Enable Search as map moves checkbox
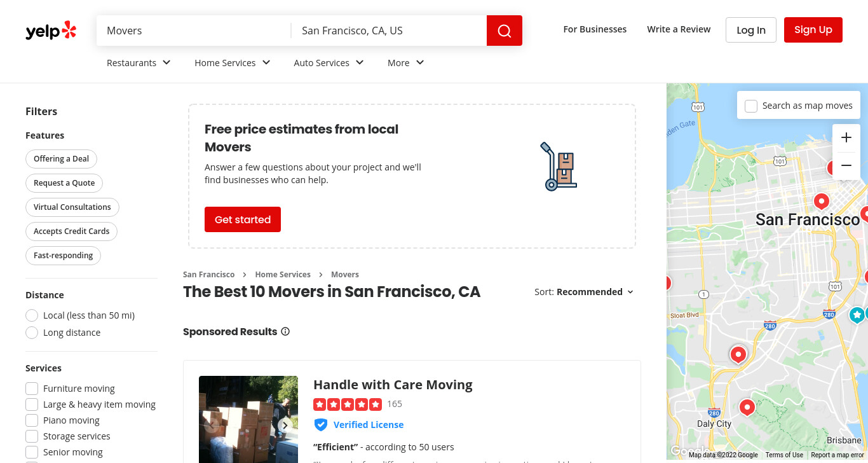 [751, 106]
